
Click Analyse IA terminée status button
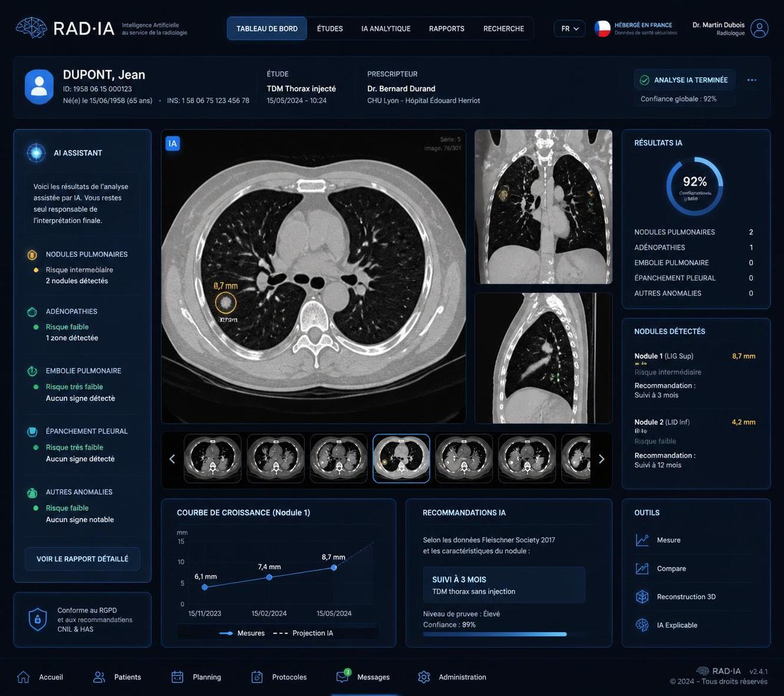(684, 80)
